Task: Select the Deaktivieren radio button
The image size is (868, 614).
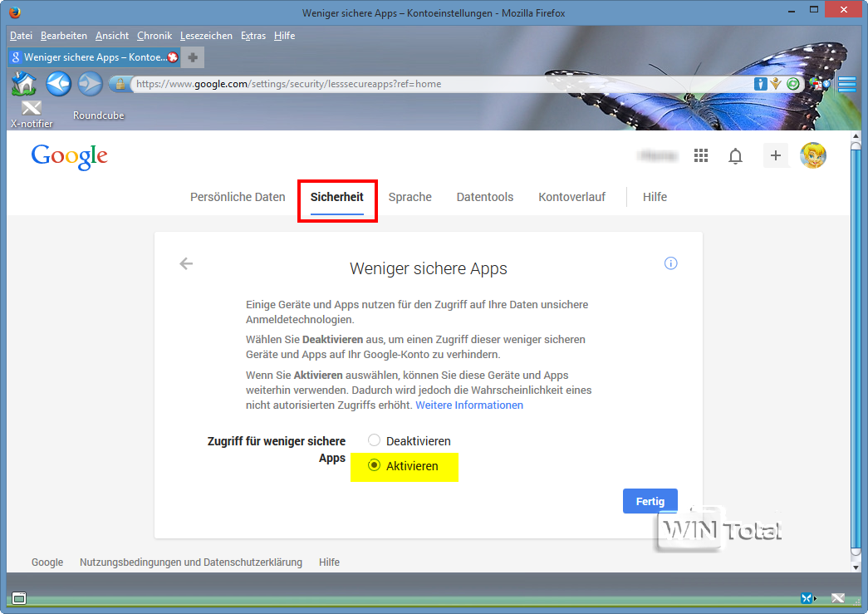Action: pyautogui.click(x=375, y=440)
